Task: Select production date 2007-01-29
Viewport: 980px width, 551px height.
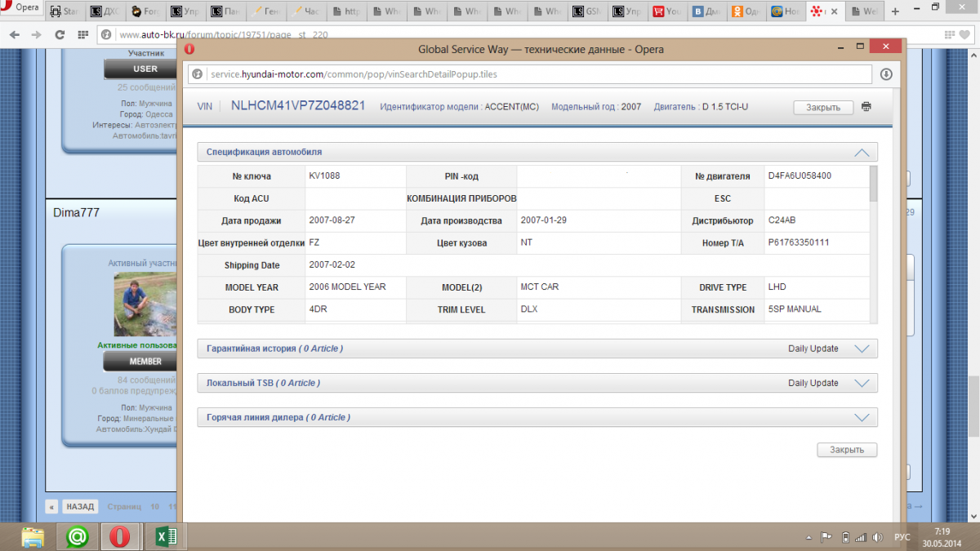Action: 542,220
